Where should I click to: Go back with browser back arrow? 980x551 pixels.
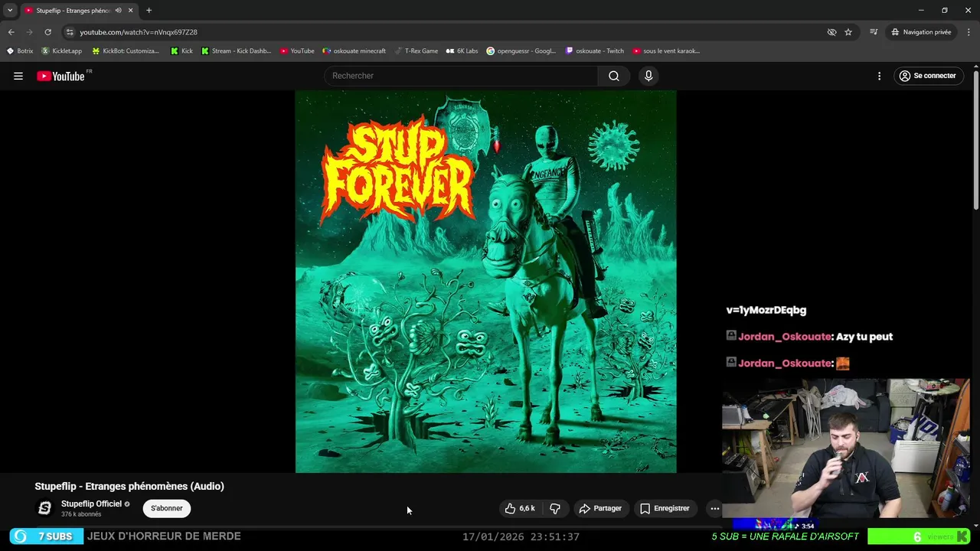click(11, 32)
